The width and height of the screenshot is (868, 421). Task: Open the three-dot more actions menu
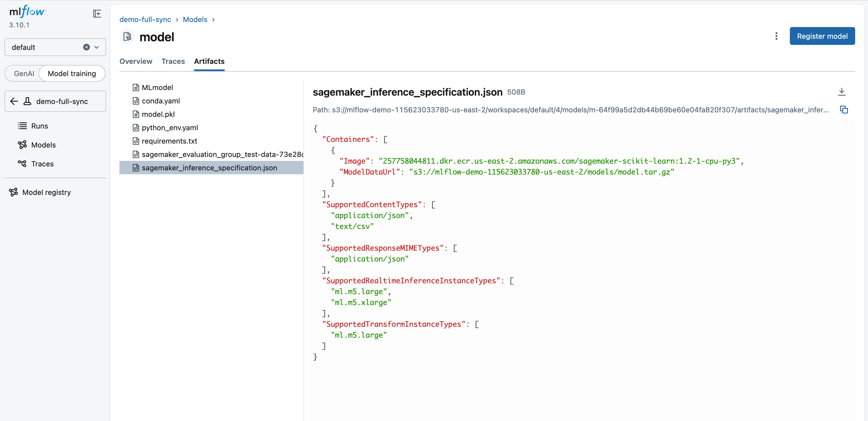(x=776, y=36)
